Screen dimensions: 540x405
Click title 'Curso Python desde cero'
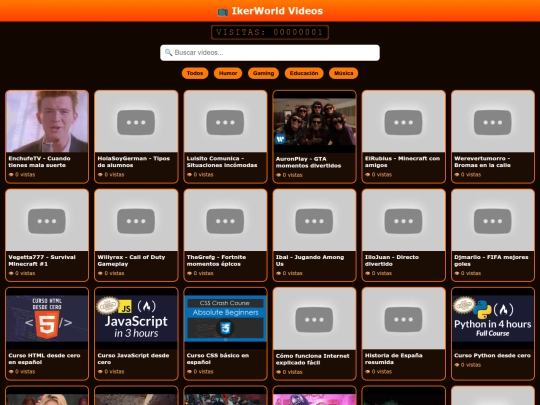click(x=492, y=355)
